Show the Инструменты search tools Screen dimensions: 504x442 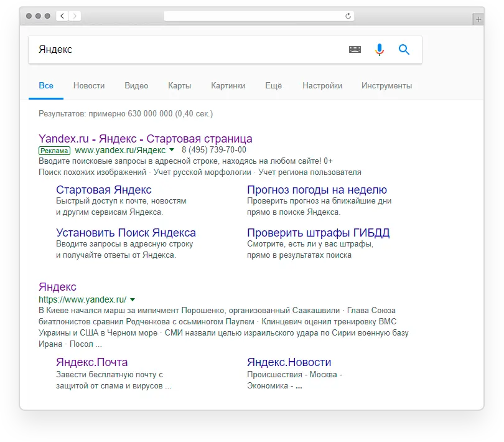386,85
